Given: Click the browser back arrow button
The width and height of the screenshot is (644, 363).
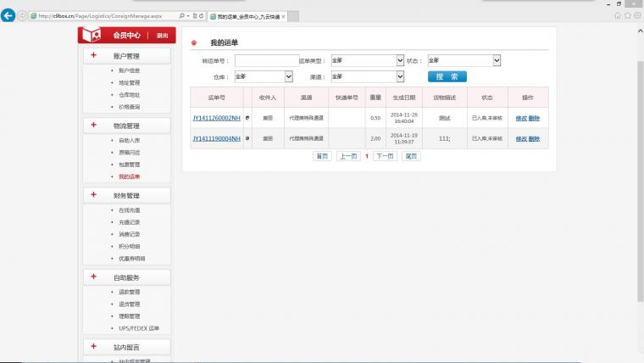Looking at the screenshot, I should coord(8,15).
